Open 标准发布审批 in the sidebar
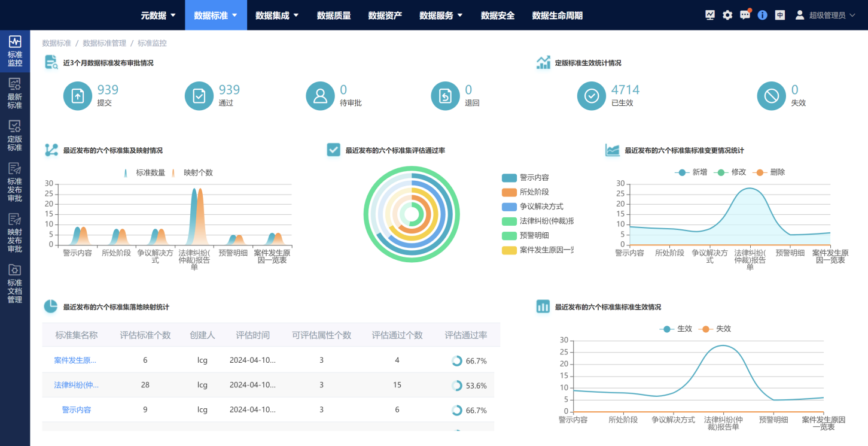The width and height of the screenshot is (868, 446). pos(15,181)
